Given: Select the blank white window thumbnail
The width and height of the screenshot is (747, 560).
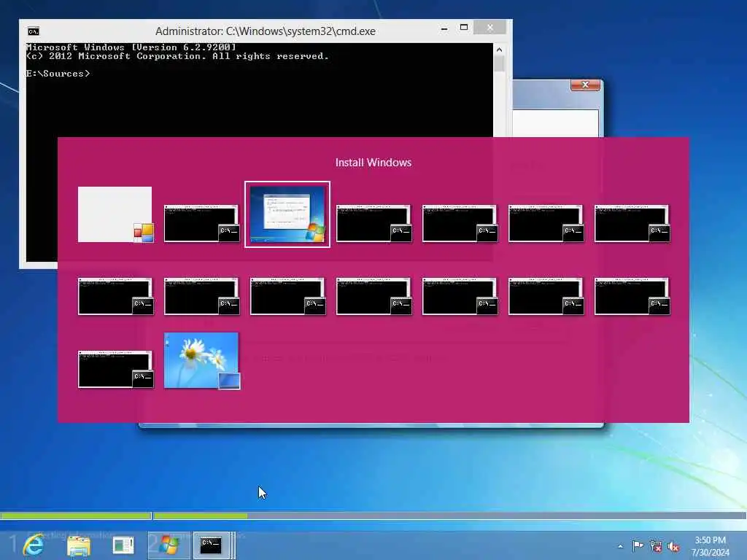Looking at the screenshot, I should tap(115, 214).
